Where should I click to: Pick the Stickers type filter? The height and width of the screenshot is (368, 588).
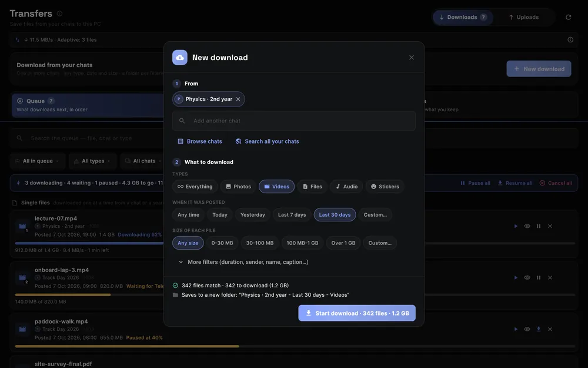click(385, 187)
